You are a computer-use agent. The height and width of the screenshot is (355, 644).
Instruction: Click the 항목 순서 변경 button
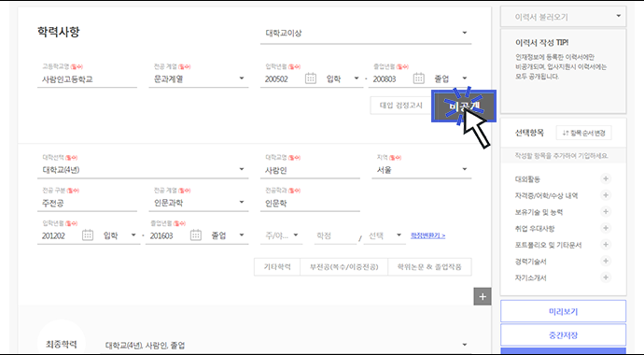coord(583,133)
